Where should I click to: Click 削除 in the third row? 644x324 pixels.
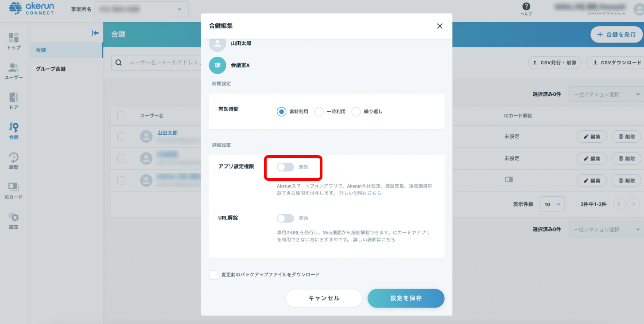point(626,180)
